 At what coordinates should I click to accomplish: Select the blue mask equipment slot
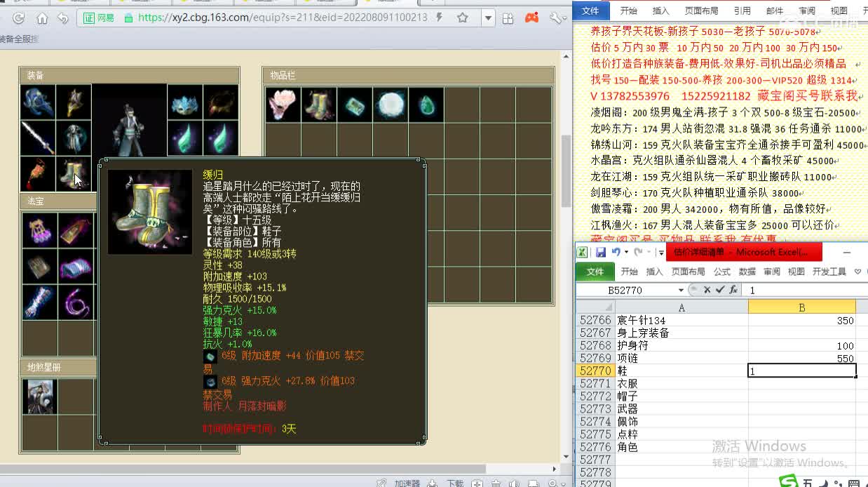[x=185, y=102]
